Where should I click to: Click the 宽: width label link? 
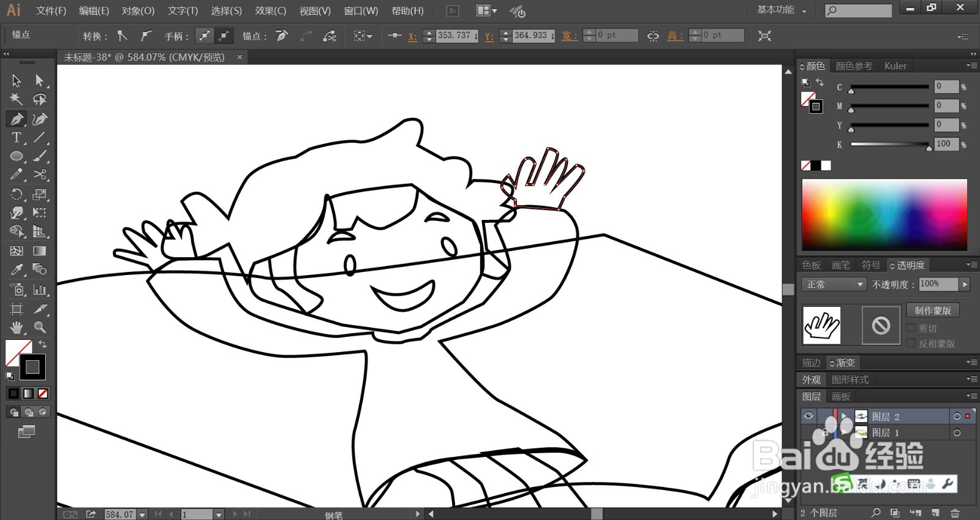coord(570,36)
